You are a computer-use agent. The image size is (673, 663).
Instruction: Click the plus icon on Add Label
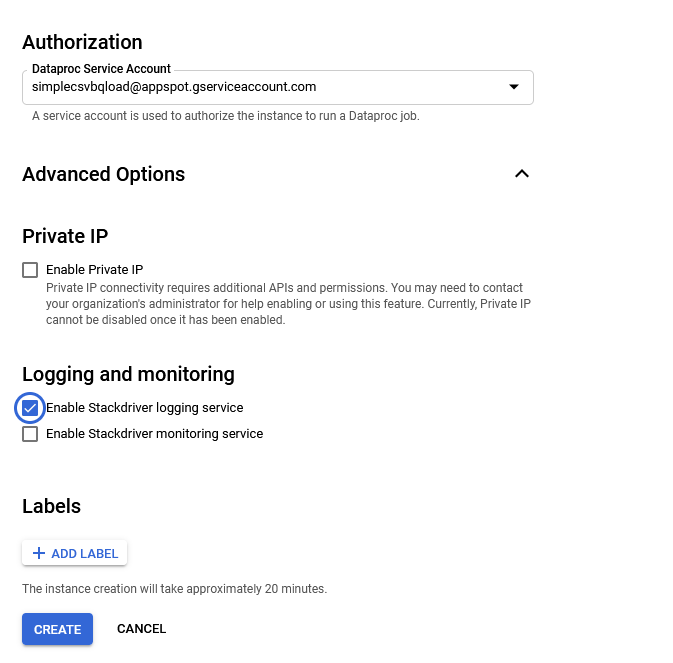(x=39, y=553)
